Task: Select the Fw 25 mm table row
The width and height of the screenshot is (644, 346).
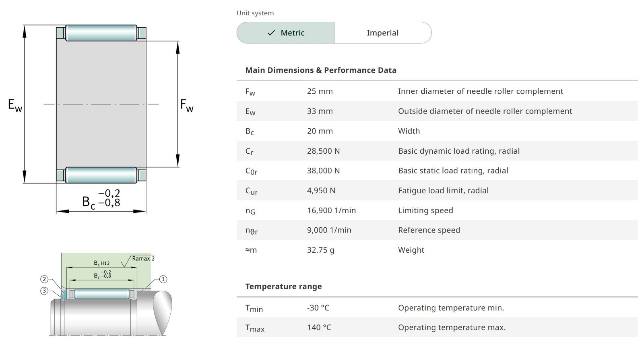Action: (437, 91)
